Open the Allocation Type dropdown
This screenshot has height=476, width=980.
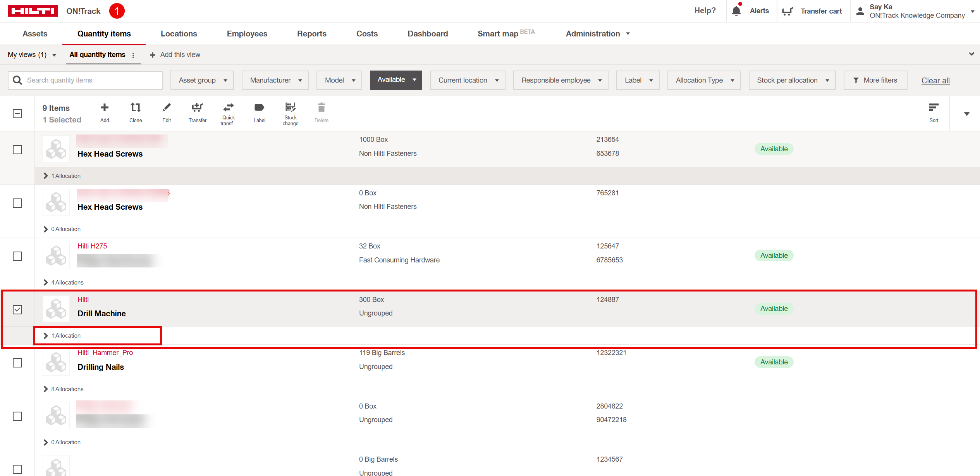pyautogui.click(x=704, y=80)
